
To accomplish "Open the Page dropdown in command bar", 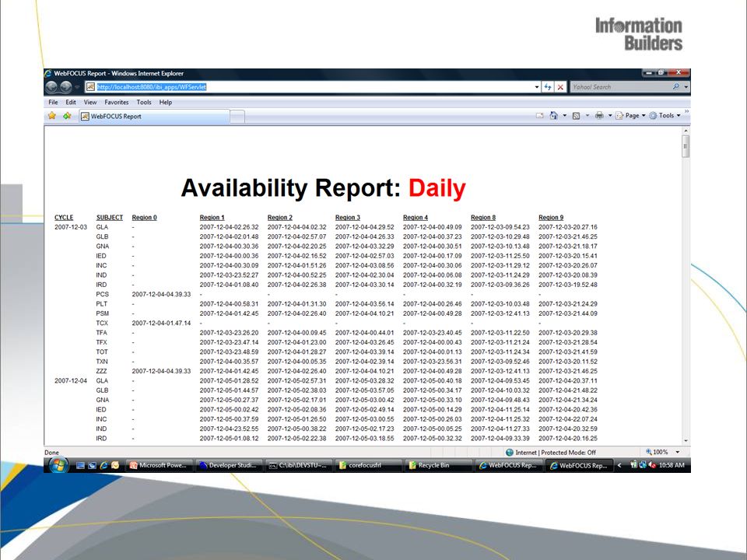I will [x=630, y=115].
